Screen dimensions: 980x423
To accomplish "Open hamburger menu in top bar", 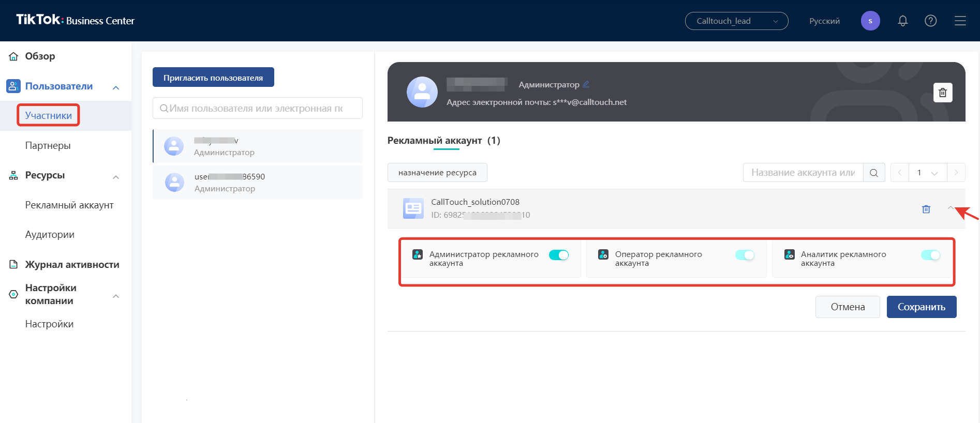I will tap(960, 21).
